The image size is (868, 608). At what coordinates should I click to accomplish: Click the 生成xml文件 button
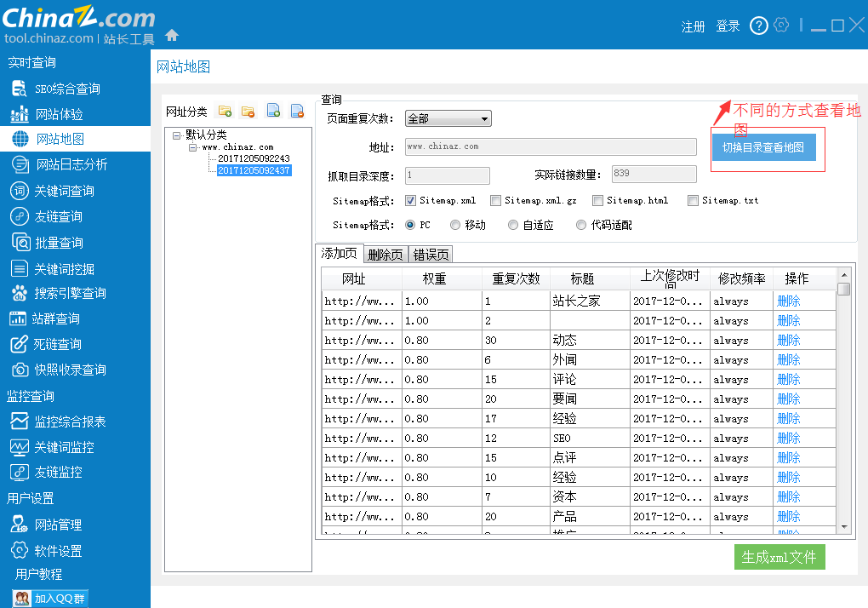(779, 557)
